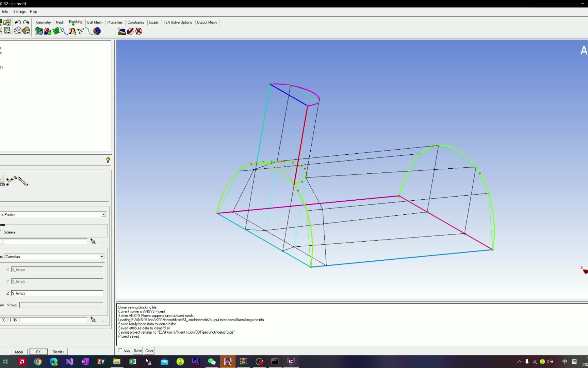Expand the Cartesian coordinate system dropdown
Screen dimensions: 588x368
click(x=101, y=257)
